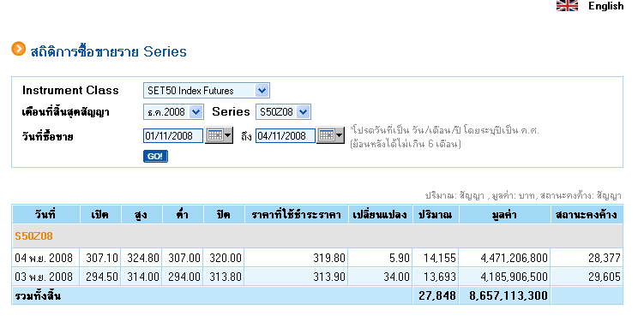644x316 pixels.
Task: Switch language using the English flag icon
Action: coord(567,5)
